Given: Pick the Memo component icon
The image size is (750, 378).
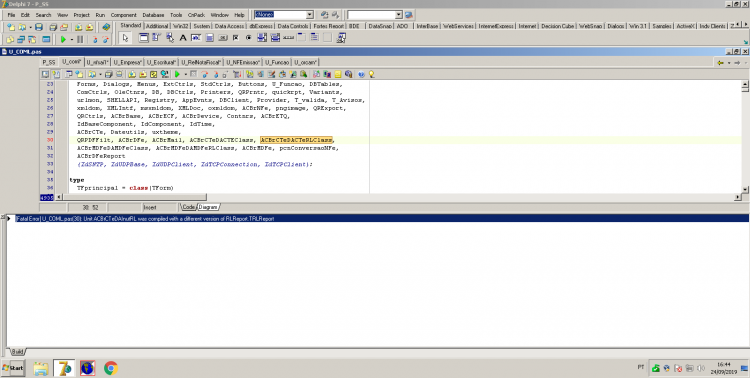Looking at the screenshot, I should 210,38.
